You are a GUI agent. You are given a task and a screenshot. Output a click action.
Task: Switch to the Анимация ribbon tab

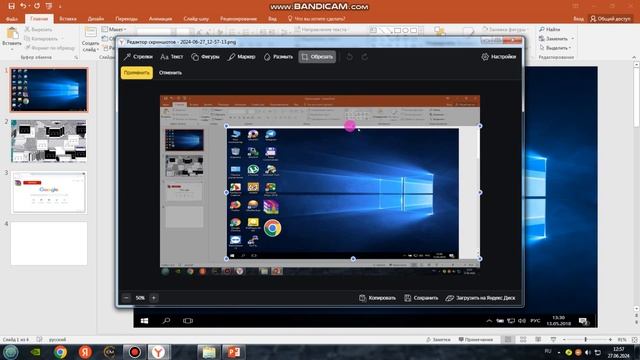(x=160, y=19)
